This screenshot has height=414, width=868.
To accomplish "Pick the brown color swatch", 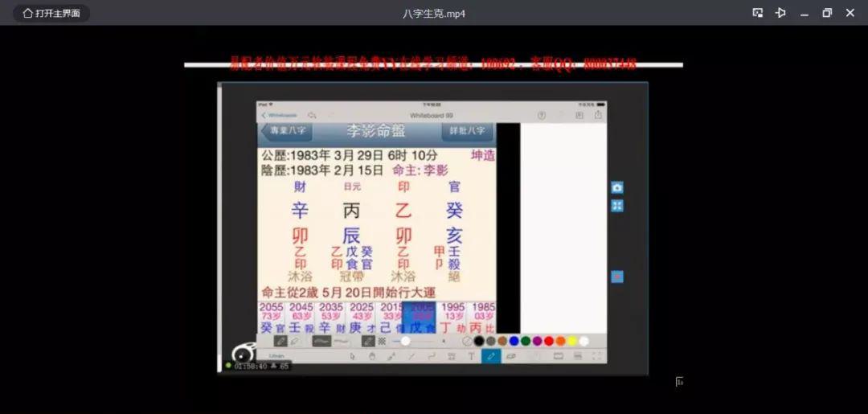I will 502,341.
